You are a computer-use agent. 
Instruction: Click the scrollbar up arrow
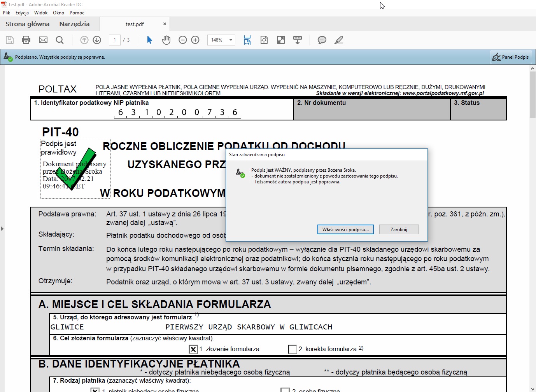click(x=532, y=68)
